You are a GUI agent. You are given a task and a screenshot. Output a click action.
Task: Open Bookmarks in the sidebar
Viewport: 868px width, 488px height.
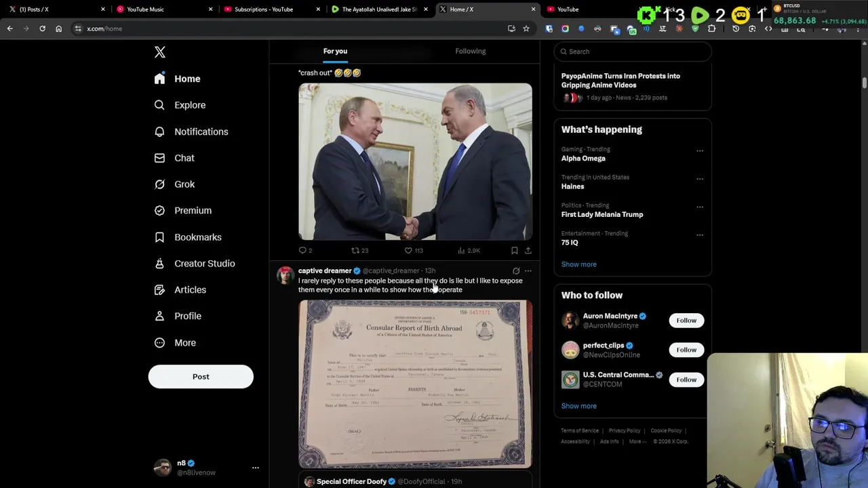tap(188, 237)
